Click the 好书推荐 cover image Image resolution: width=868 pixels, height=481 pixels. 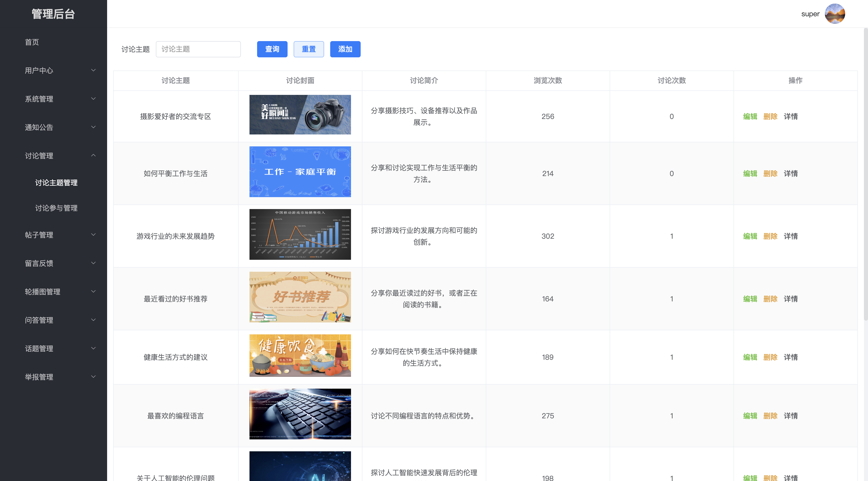pos(300,297)
